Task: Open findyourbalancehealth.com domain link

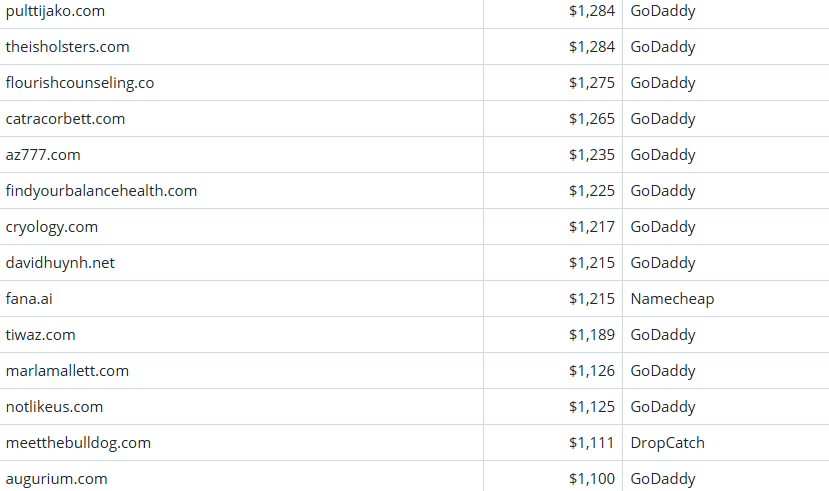Action: coord(101,191)
